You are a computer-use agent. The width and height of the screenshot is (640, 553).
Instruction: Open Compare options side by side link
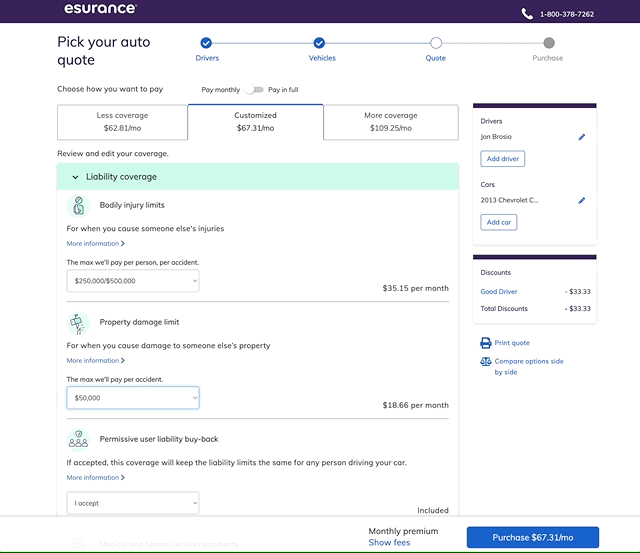coord(529,366)
